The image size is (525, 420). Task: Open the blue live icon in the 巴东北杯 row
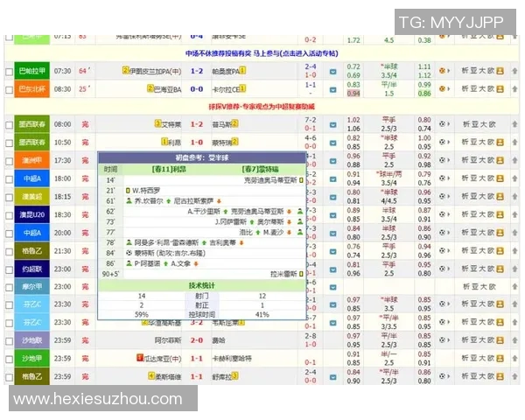[332, 89]
